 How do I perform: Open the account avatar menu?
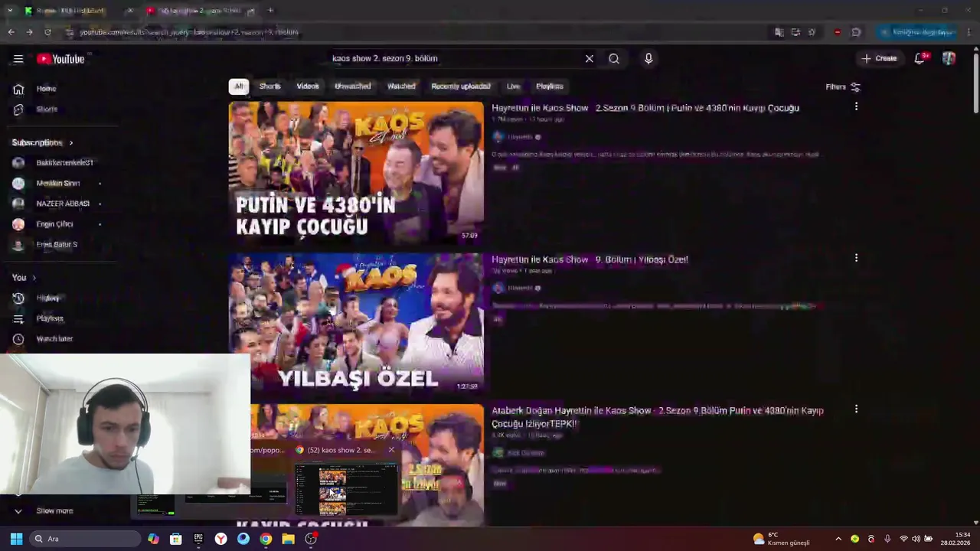(949, 58)
